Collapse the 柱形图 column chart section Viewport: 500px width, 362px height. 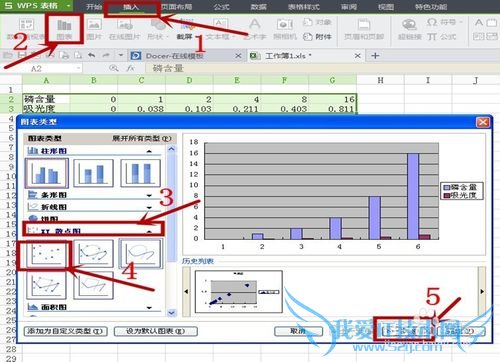149,151
